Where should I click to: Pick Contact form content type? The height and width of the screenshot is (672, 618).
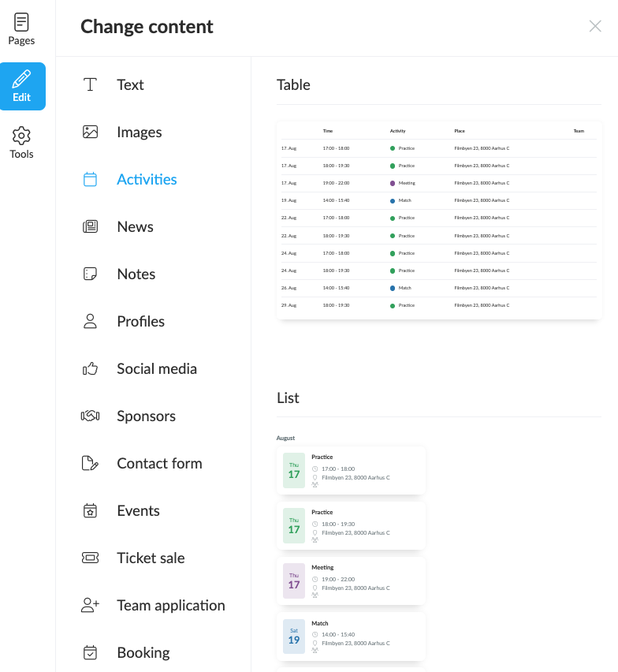point(159,463)
